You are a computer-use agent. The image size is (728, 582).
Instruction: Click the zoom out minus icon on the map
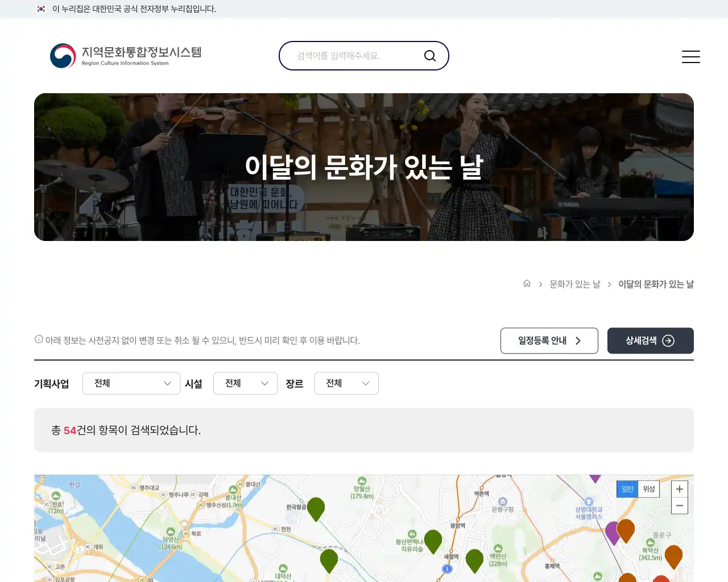click(679, 505)
